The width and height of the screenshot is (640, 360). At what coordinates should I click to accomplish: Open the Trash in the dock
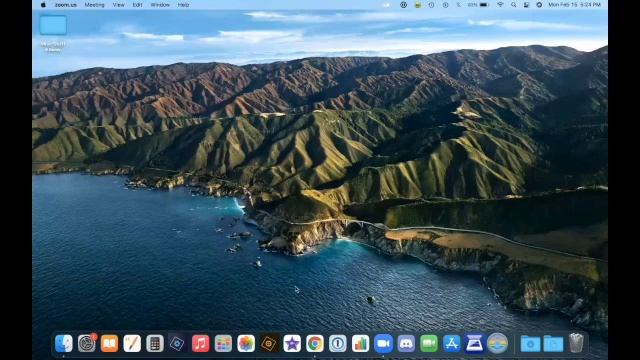tap(576, 343)
